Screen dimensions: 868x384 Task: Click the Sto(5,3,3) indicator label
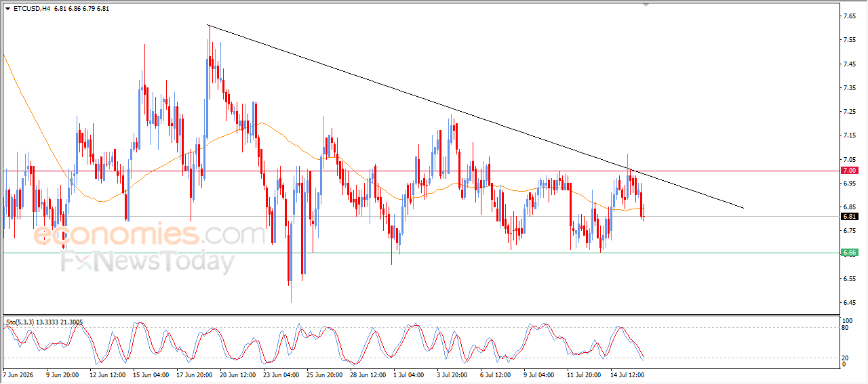coord(21,320)
